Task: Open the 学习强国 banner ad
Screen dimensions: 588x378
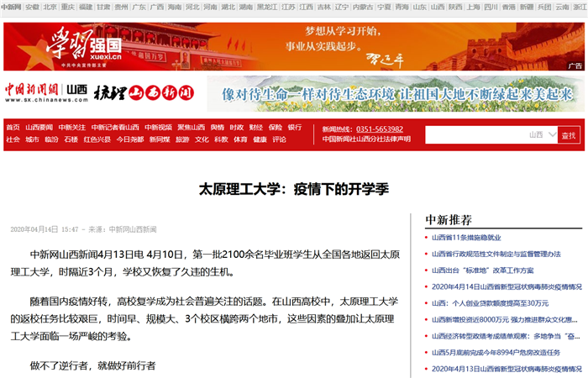Action: 293,46
